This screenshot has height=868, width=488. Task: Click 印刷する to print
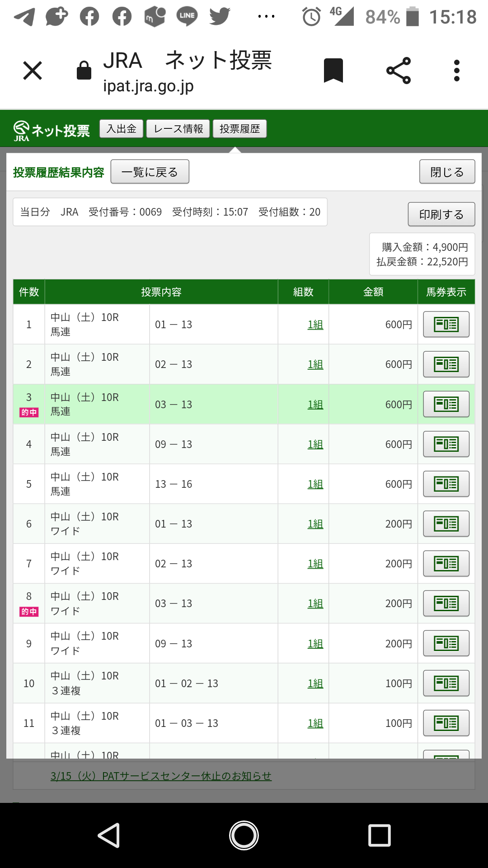[x=441, y=214]
